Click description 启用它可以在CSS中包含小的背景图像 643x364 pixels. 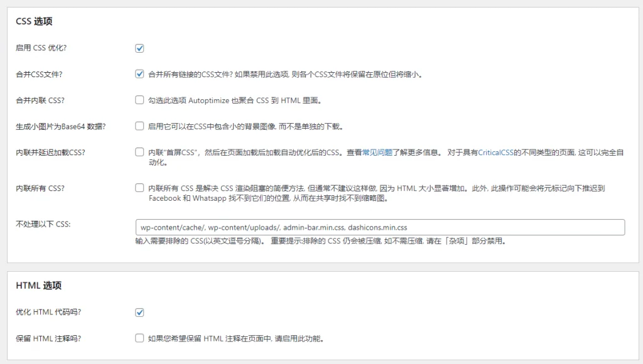[x=246, y=127]
